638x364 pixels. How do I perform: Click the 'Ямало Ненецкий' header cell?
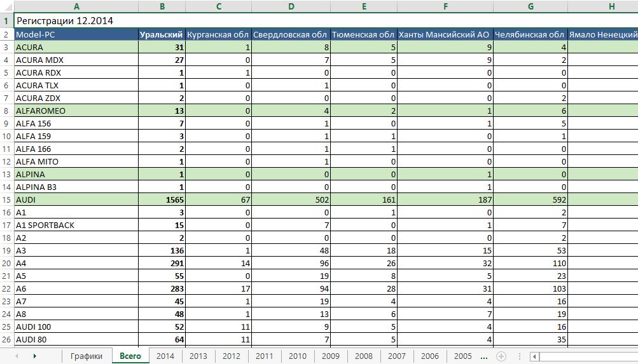[x=603, y=34]
